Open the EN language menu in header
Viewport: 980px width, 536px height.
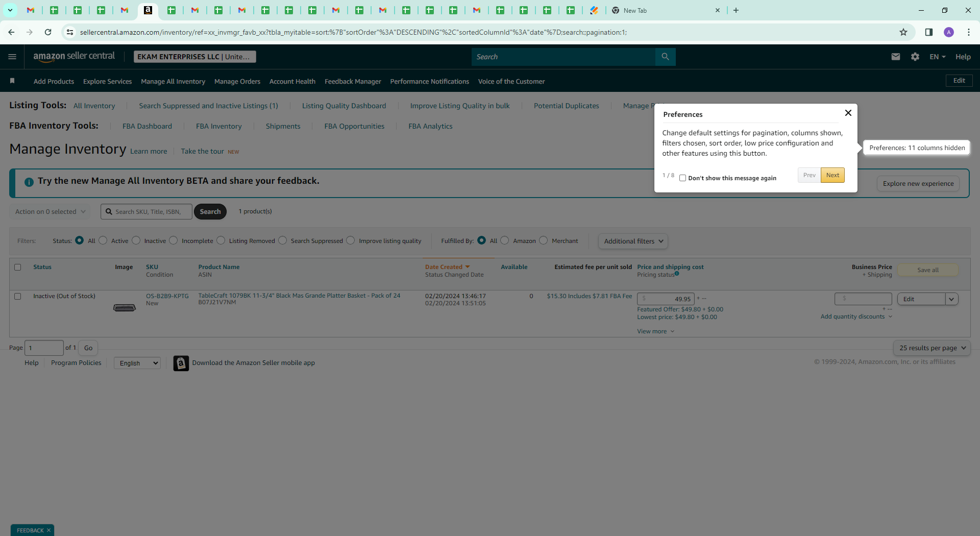point(938,57)
